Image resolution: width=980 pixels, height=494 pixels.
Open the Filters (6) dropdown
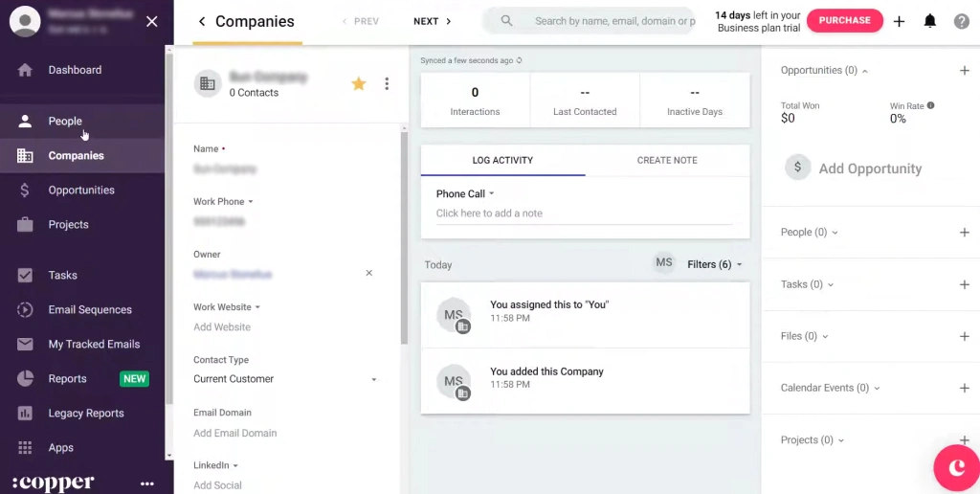[x=714, y=264]
